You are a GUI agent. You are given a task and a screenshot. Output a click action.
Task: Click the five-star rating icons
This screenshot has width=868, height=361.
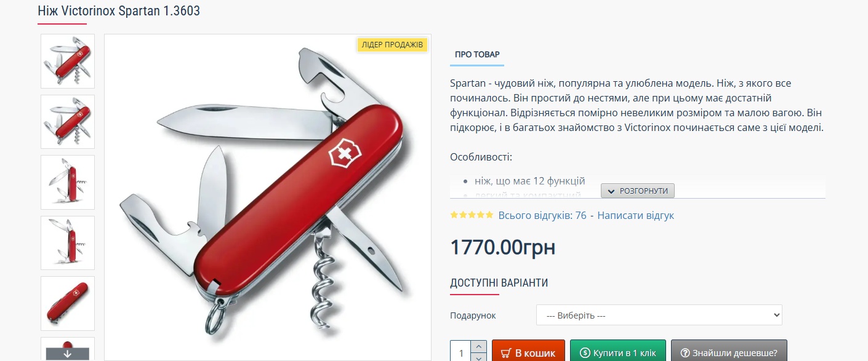[x=472, y=215]
